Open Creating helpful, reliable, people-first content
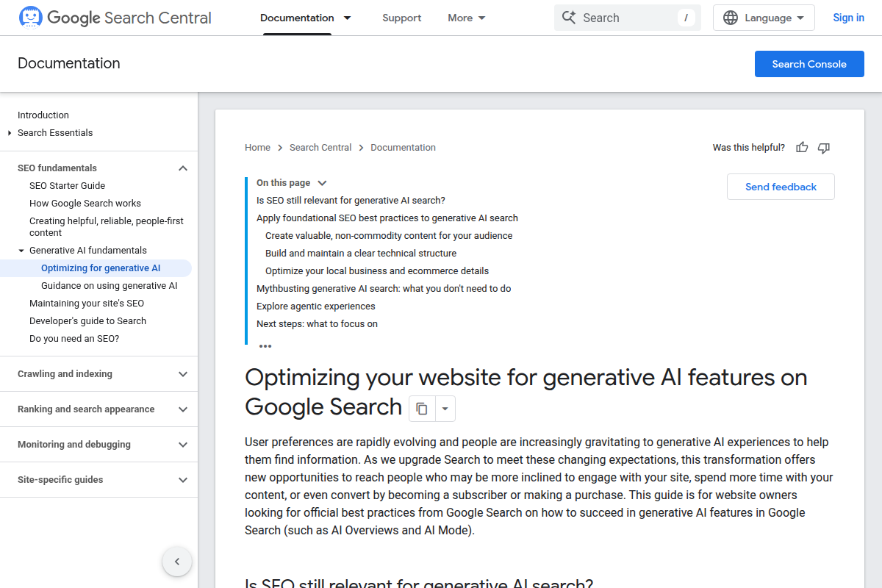The height and width of the screenshot is (588, 882). point(107,227)
